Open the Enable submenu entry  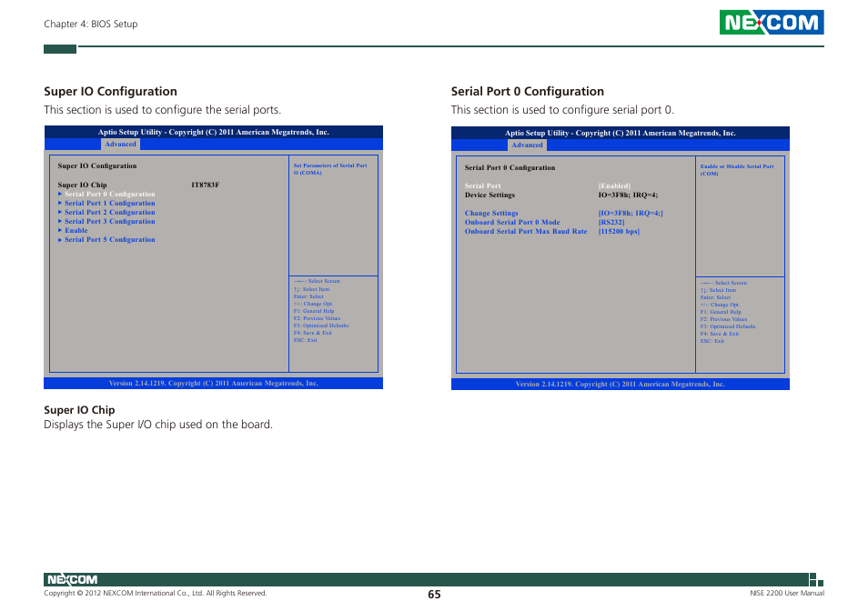click(73, 231)
